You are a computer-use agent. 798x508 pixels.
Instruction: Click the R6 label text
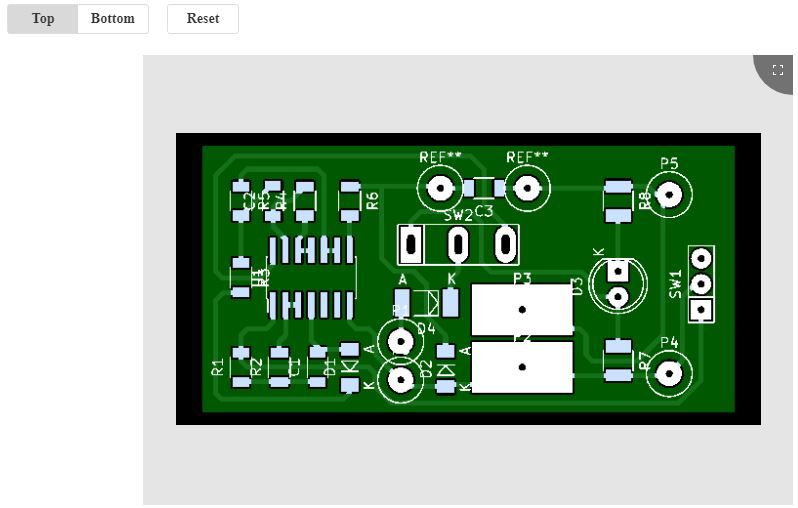[373, 201]
